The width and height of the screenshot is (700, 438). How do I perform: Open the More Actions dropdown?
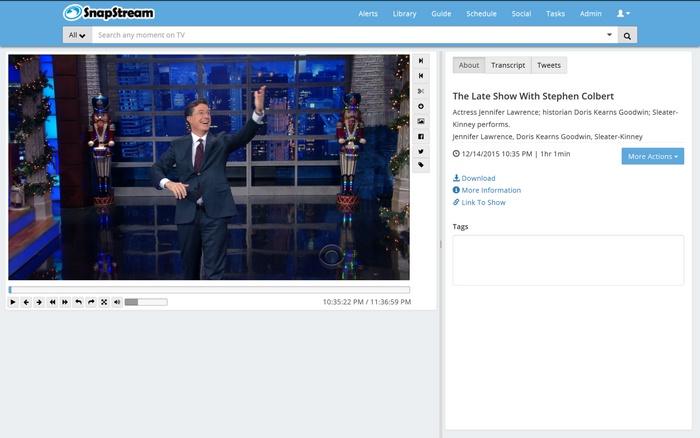(653, 156)
